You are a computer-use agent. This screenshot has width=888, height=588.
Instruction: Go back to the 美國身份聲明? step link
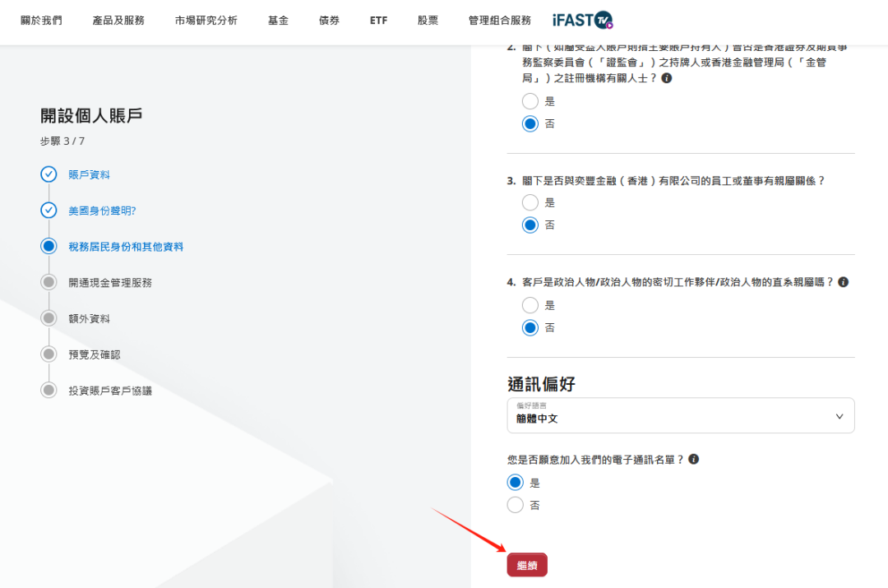102,211
